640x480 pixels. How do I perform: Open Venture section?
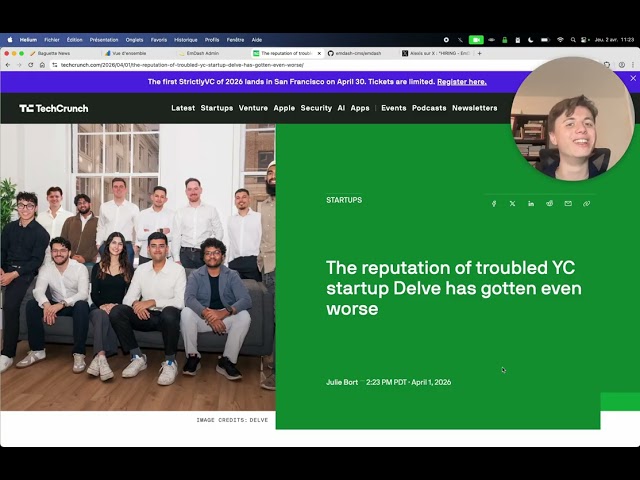(x=253, y=108)
